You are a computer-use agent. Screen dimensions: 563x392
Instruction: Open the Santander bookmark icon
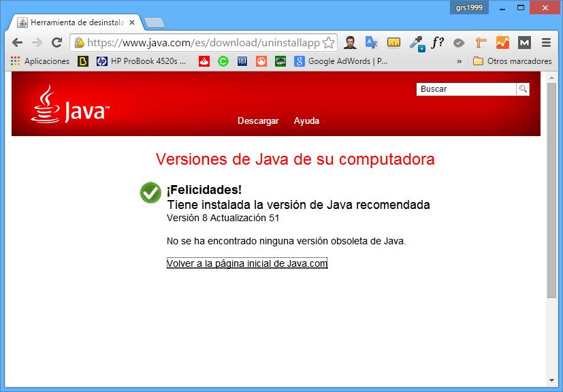(204, 61)
